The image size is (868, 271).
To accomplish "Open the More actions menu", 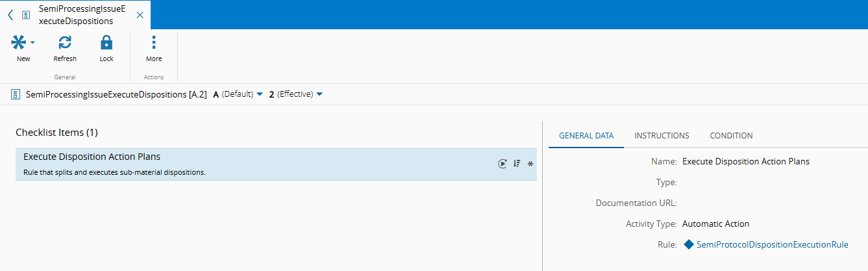I will click(x=154, y=43).
